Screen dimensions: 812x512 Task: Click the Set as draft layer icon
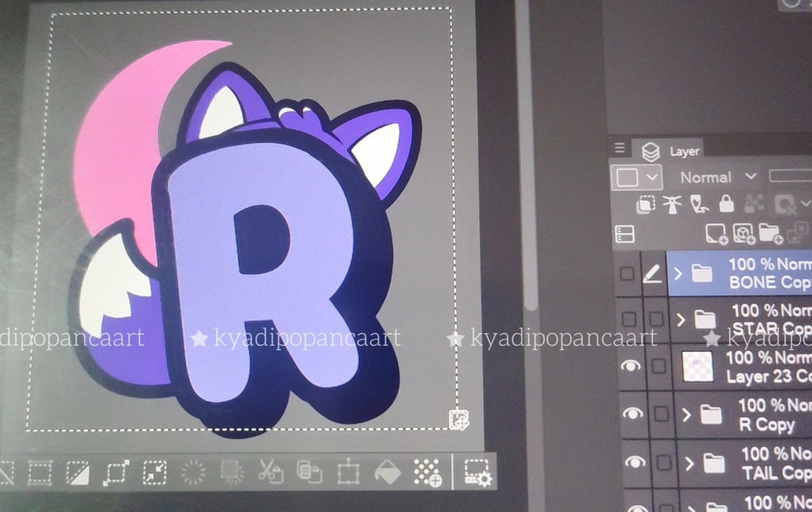pos(699,204)
